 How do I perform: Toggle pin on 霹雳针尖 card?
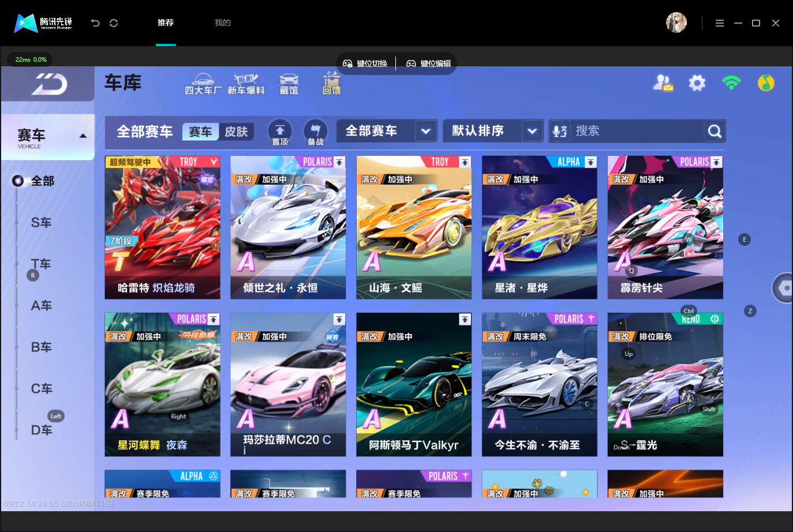pos(716,162)
